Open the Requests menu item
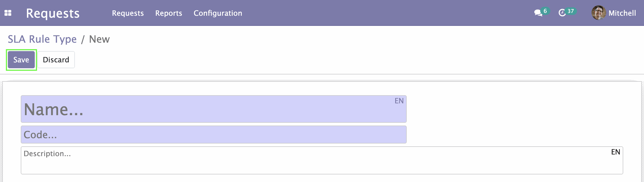This screenshot has width=644, height=182. pyautogui.click(x=128, y=13)
